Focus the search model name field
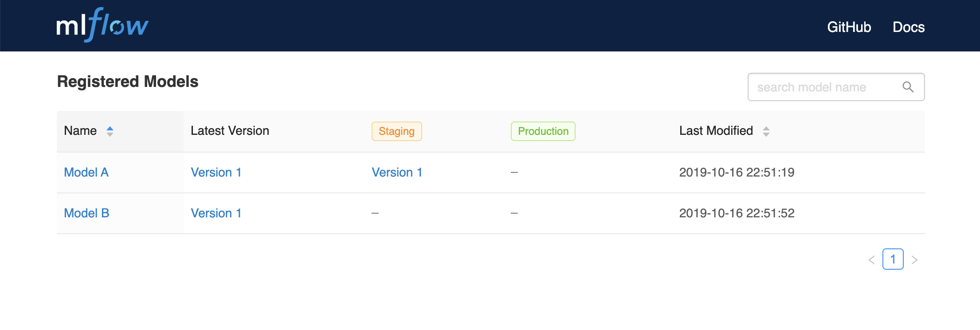The height and width of the screenshot is (330, 980). [x=825, y=87]
